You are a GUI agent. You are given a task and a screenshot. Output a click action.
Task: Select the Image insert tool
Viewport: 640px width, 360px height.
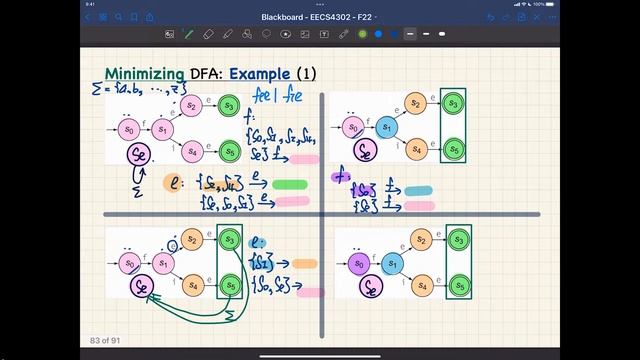[x=305, y=34]
